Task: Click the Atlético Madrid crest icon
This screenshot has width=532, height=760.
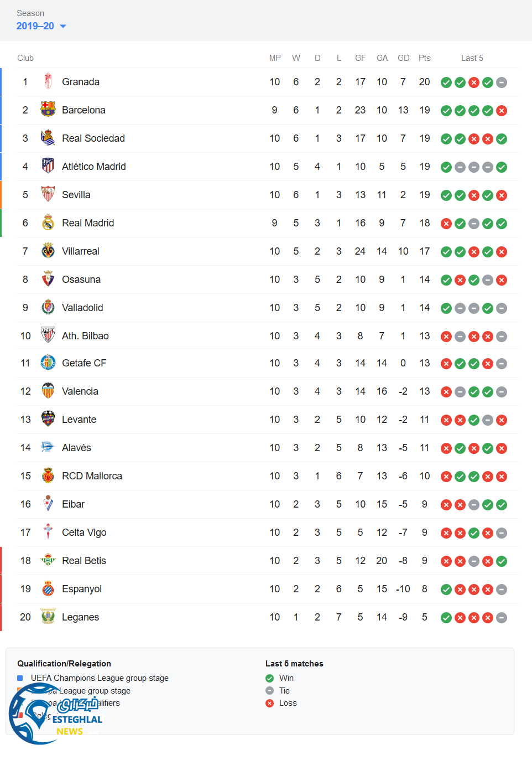Action: tap(48, 167)
